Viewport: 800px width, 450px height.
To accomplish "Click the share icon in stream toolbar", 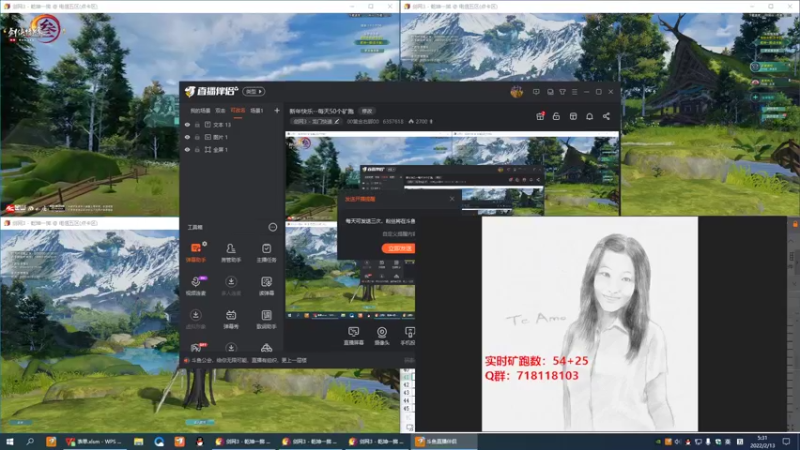I will 606,116.
